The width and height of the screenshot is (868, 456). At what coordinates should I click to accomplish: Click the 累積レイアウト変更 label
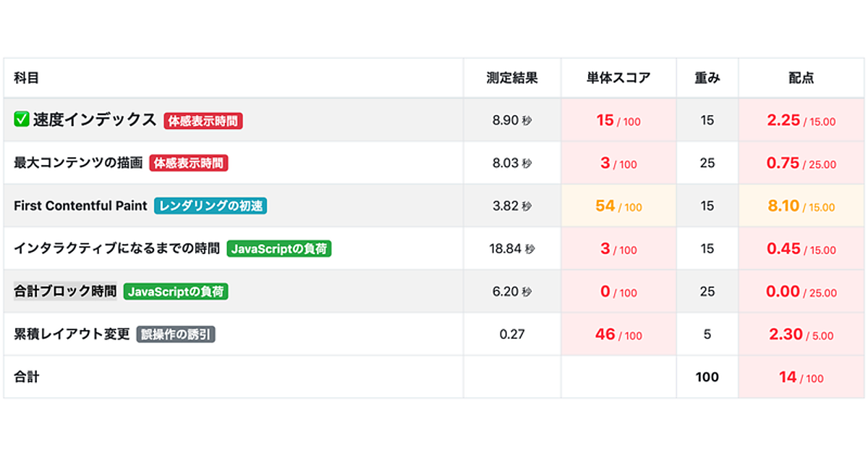(x=72, y=334)
